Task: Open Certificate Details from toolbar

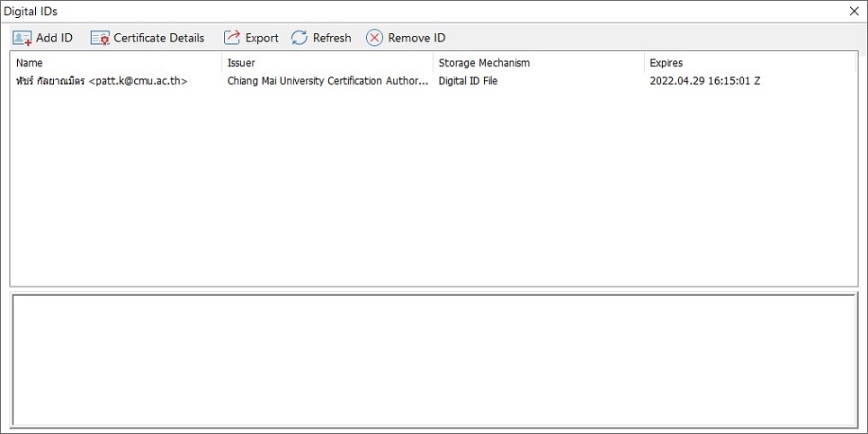Action: pyautogui.click(x=148, y=38)
